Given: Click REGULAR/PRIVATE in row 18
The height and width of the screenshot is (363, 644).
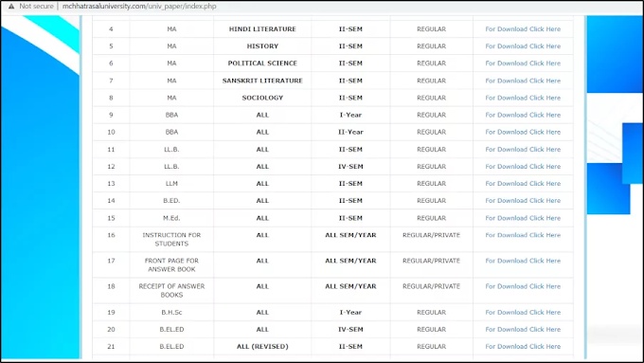Looking at the screenshot, I should click(431, 286).
